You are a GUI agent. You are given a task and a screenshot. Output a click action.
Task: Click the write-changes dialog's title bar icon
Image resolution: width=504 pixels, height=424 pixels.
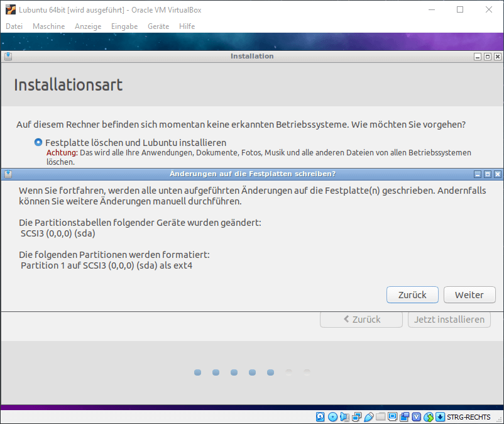pyautogui.click(x=8, y=174)
